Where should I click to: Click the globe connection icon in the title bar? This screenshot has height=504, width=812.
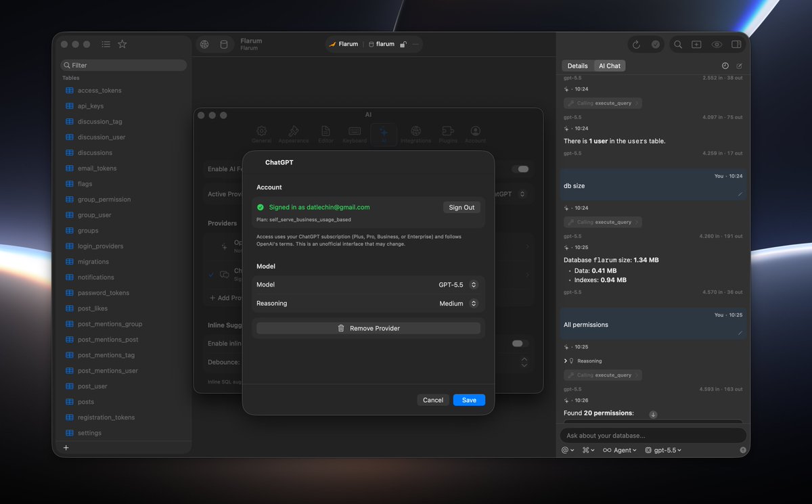point(204,45)
